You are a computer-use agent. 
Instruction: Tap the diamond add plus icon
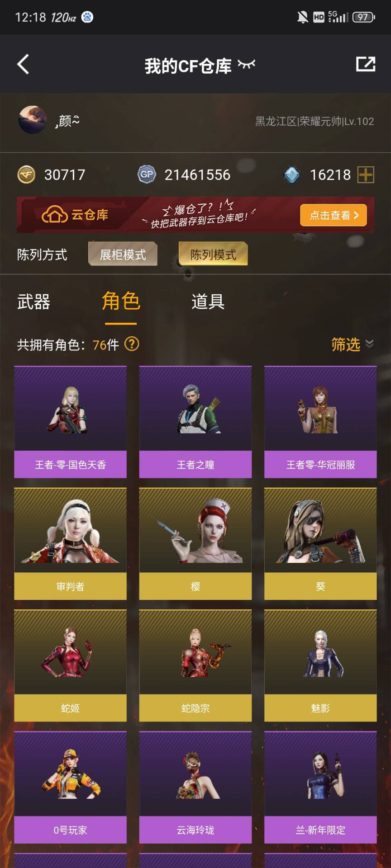pos(366,175)
